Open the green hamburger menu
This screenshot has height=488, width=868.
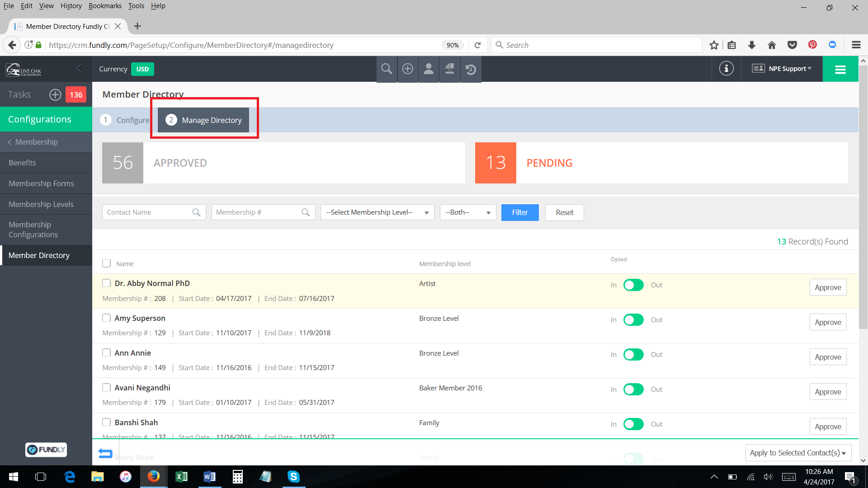coord(840,69)
